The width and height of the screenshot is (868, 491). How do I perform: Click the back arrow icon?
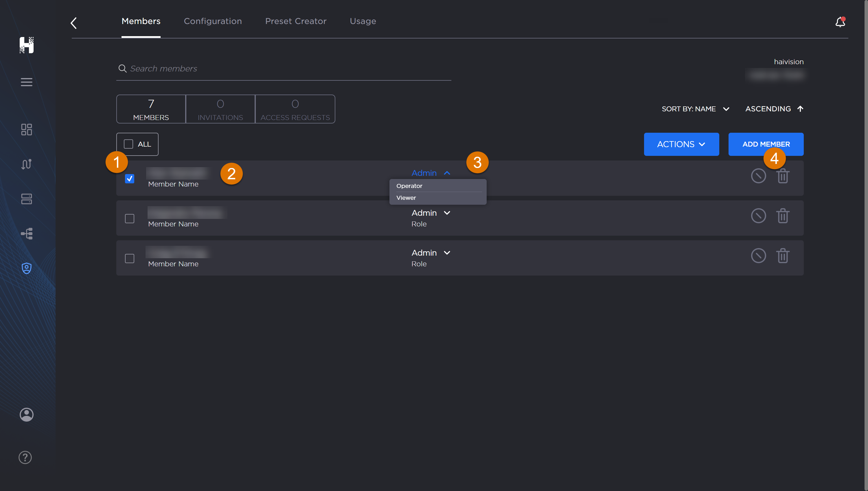pyautogui.click(x=73, y=23)
